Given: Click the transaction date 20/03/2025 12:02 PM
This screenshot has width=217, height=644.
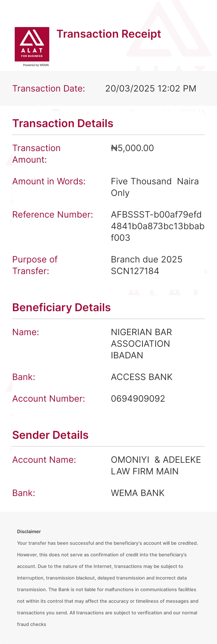Looking at the screenshot, I should click(x=151, y=88).
